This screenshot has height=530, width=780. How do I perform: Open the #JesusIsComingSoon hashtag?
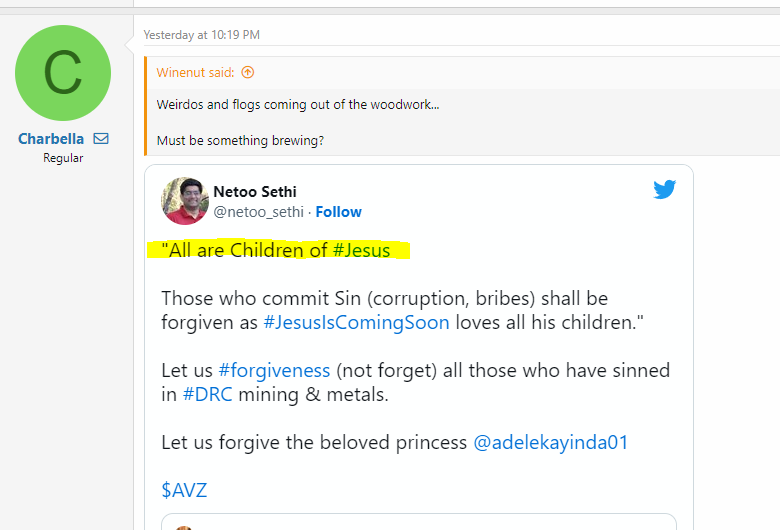pos(356,322)
